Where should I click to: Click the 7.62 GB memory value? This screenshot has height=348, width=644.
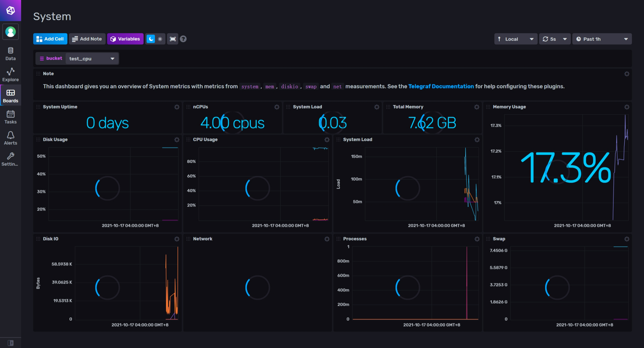point(432,123)
